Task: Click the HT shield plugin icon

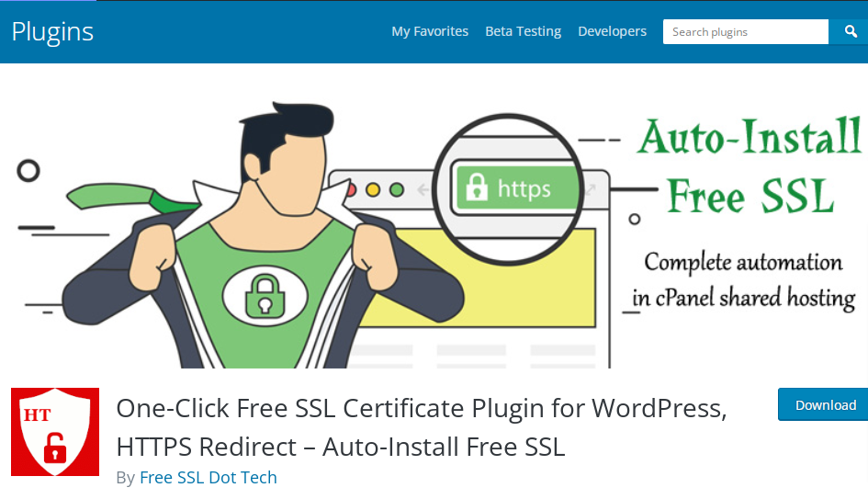Action: [55, 432]
